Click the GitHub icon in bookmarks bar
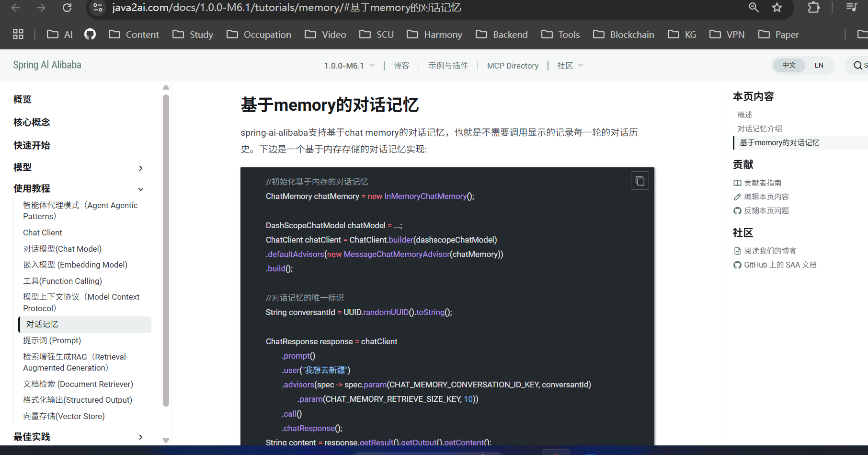 point(90,34)
